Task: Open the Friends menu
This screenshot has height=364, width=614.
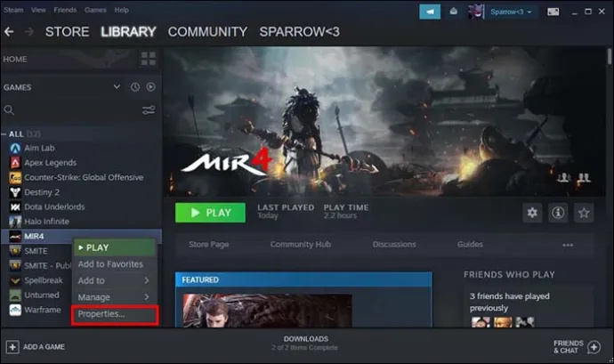Action: [65, 10]
